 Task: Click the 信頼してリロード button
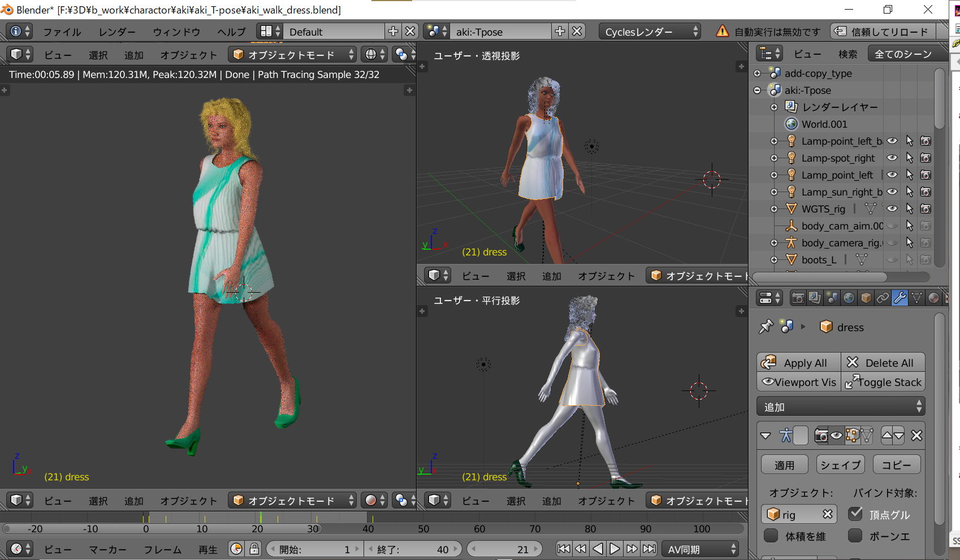pyautogui.click(x=883, y=32)
